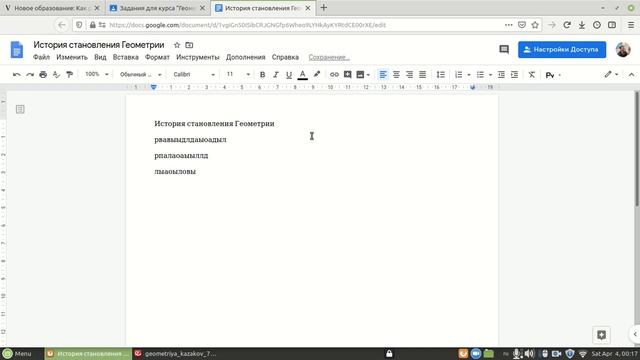
Task: Open the text color picker
Action: pos(302,75)
